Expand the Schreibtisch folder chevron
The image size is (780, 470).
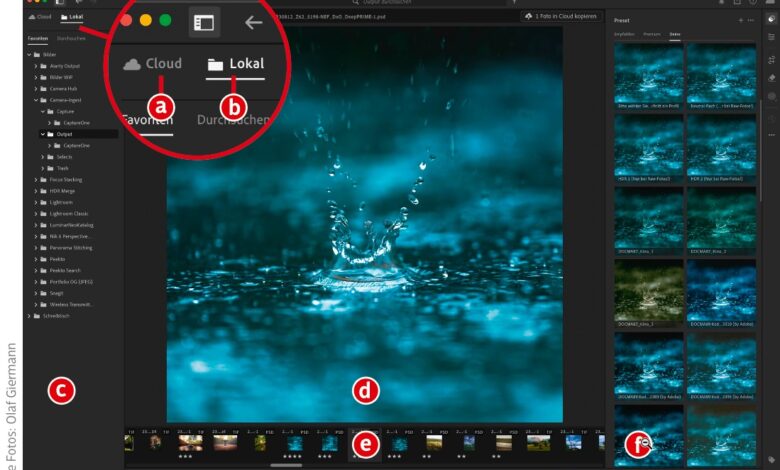29,316
